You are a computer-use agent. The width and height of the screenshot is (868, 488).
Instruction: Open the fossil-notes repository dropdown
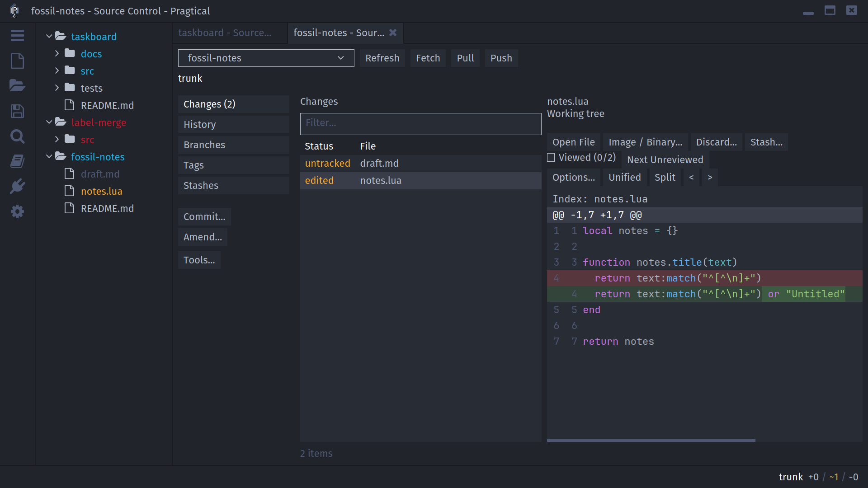point(266,58)
